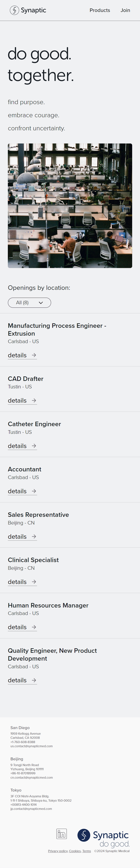The image size is (140, 868).
Task: Click arrow beside Human Resources Manager details
Action: coord(34,627)
